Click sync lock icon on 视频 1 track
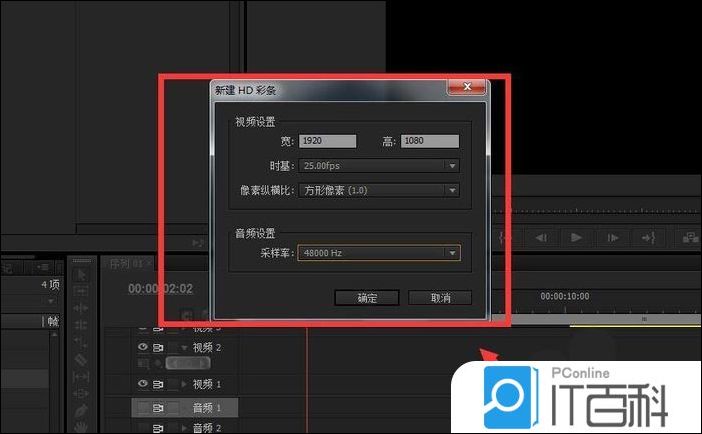Screen dimensions: 702x434 click(158, 384)
